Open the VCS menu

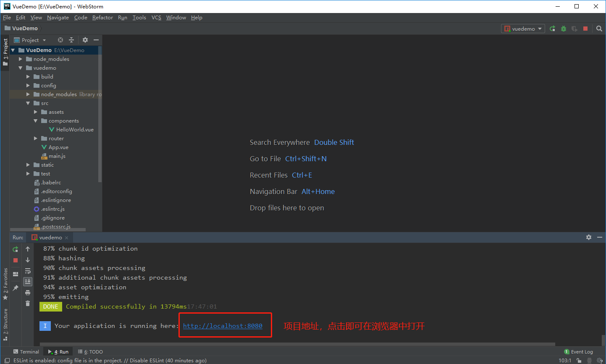pos(156,18)
